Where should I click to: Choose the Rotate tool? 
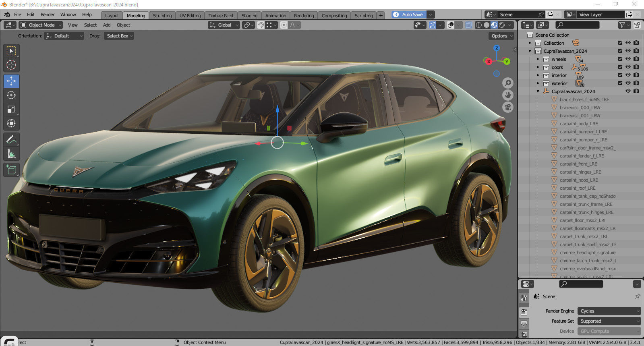pyautogui.click(x=11, y=95)
